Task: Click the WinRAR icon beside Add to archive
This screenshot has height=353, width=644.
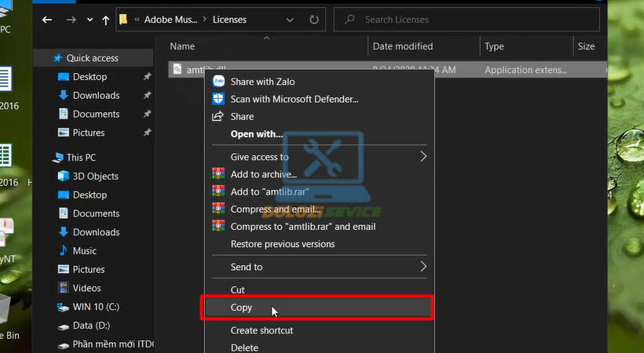Action: 218,174
